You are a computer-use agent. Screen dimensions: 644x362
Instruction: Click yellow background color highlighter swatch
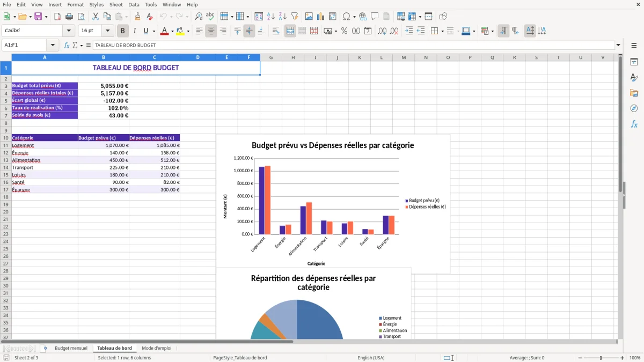click(x=180, y=31)
